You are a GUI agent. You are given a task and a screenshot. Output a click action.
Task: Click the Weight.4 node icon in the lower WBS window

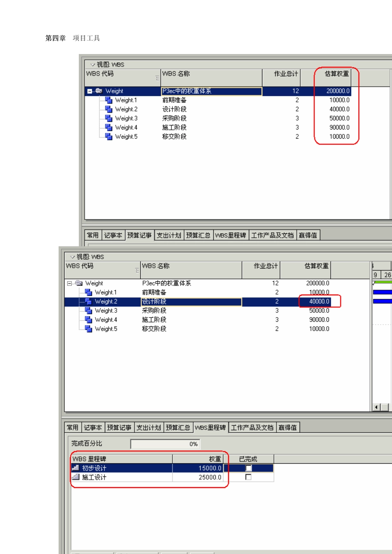[89, 320]
